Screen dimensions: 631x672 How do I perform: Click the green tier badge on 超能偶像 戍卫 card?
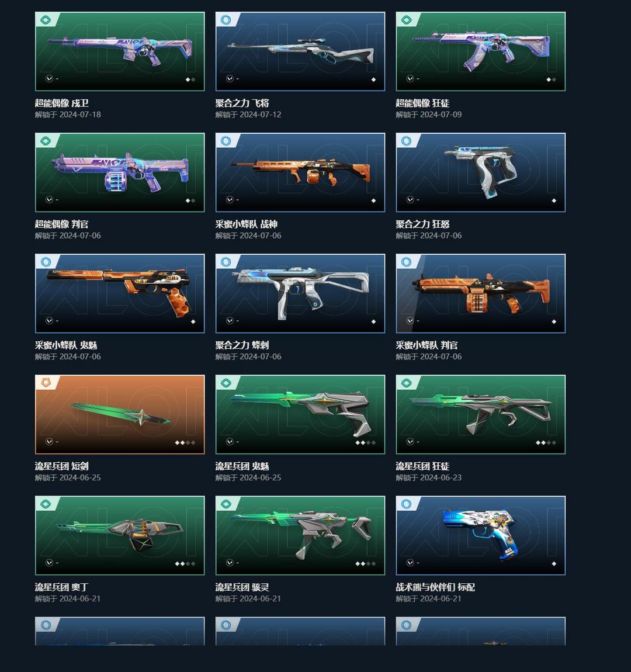click(46, 20)
